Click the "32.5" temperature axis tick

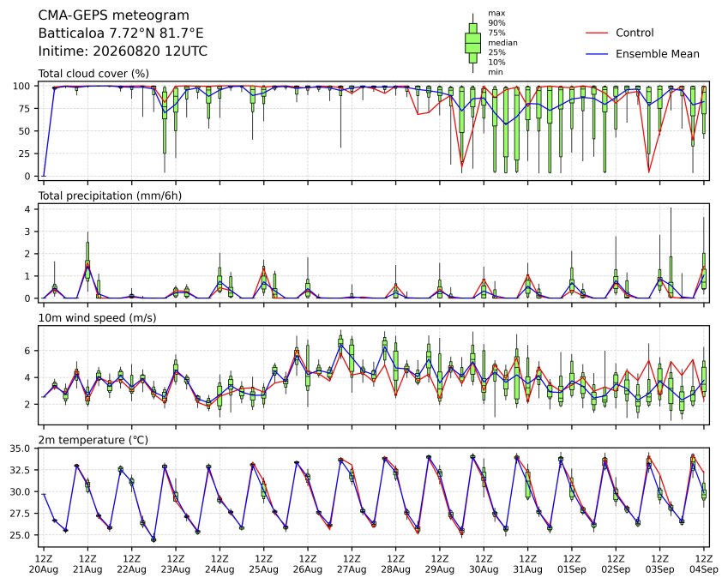[20, 470]
